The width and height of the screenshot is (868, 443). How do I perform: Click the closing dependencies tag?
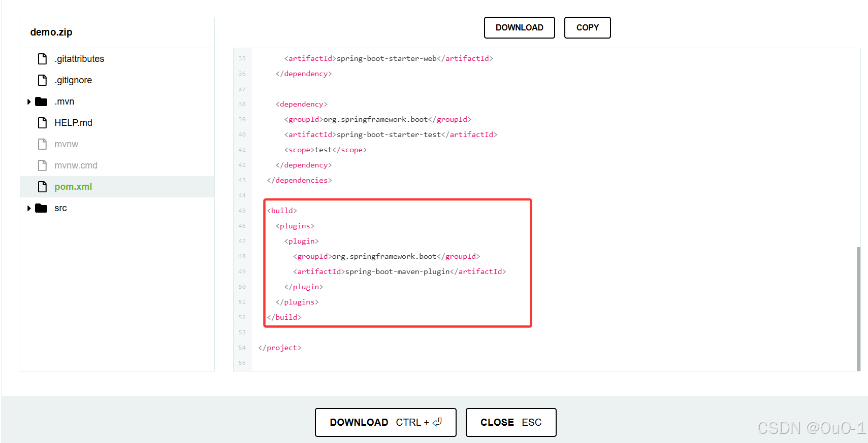300,180
